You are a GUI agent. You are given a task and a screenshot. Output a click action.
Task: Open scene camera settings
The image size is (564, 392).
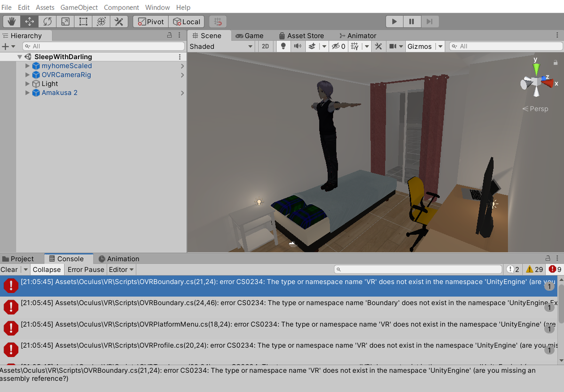click(395, 46)
